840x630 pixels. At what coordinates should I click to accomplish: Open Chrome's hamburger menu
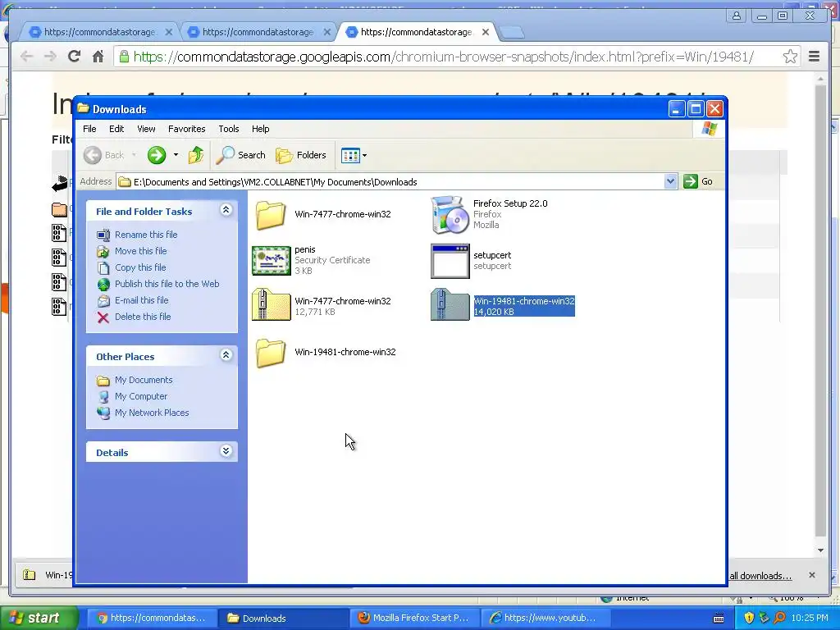pyautogui.click(x=814, y=57)
